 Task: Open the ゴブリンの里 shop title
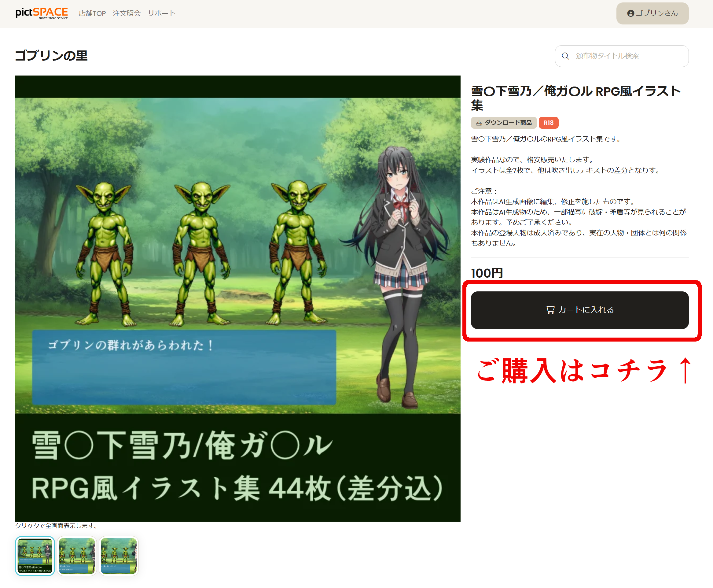[51, 56]
